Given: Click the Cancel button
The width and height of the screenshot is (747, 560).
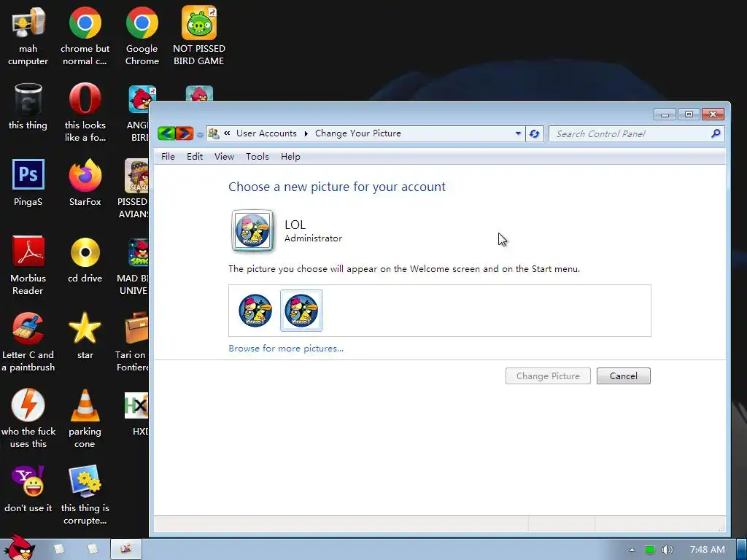Looking at the screenshot, I should coord(623,376).
